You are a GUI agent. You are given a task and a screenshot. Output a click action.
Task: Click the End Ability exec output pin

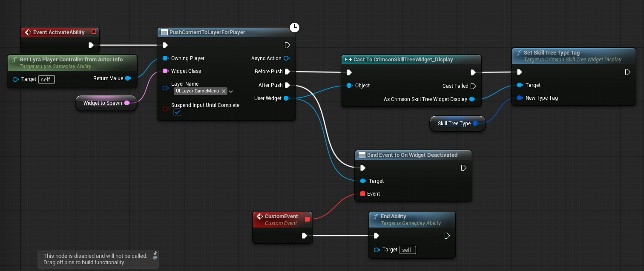pyautogui.click(x=447, y=236)
